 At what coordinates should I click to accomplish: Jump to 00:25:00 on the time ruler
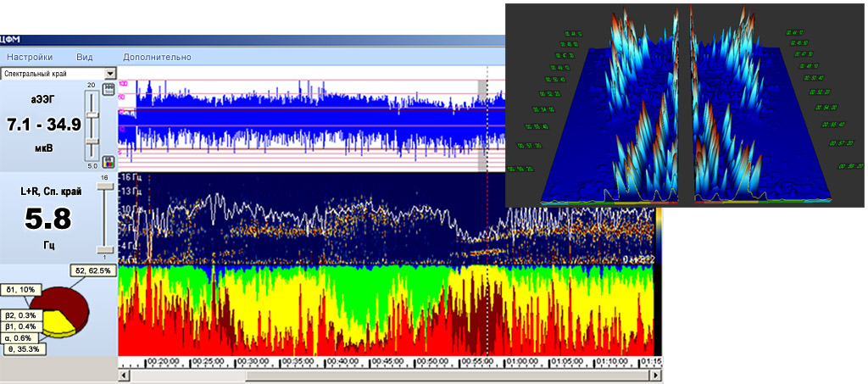pos(207,363)
